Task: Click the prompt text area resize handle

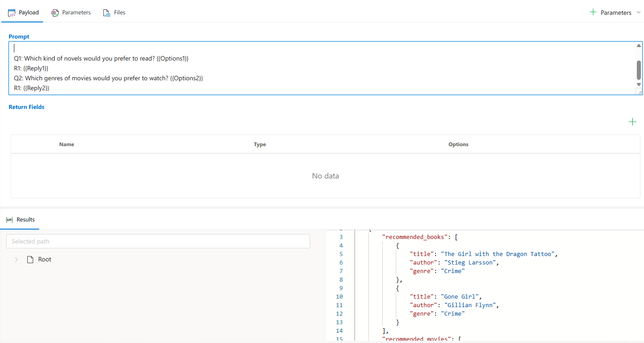Action: click(x=639, y=91)
